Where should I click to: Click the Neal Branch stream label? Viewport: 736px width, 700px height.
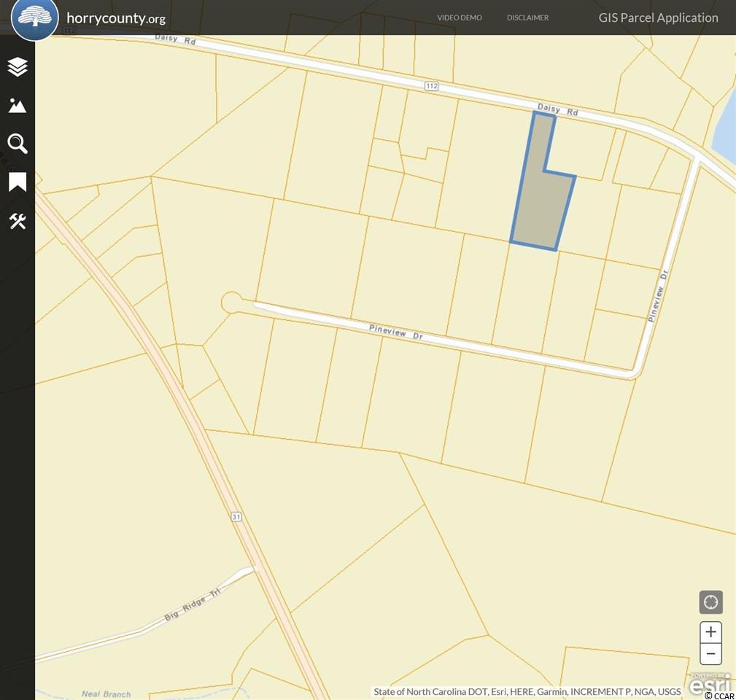coord(106,694)
